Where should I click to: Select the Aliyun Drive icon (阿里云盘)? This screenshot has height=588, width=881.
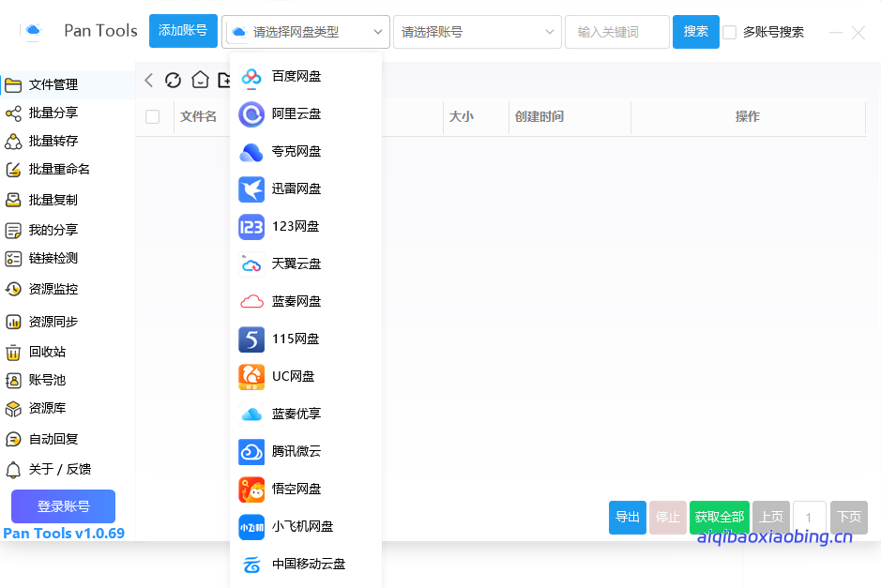click(x=251, y=114)
